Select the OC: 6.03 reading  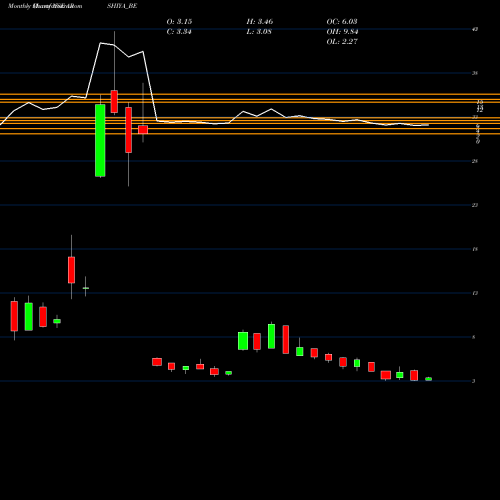pyautogui.click(x=342, y=22)
